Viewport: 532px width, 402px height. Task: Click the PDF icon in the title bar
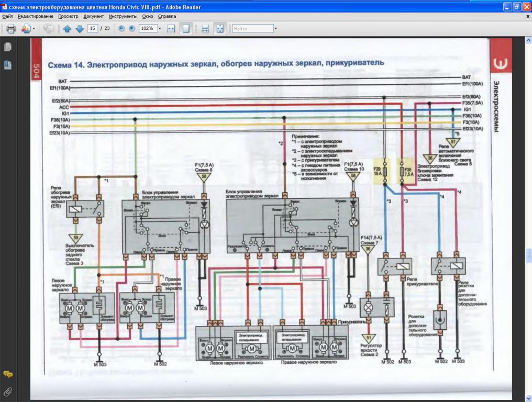(4, 7)
